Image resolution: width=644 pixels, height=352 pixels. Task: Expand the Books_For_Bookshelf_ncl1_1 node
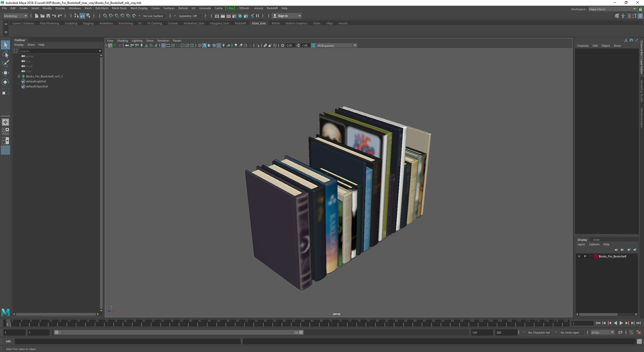pyautogui.click(x=19, y=76)
